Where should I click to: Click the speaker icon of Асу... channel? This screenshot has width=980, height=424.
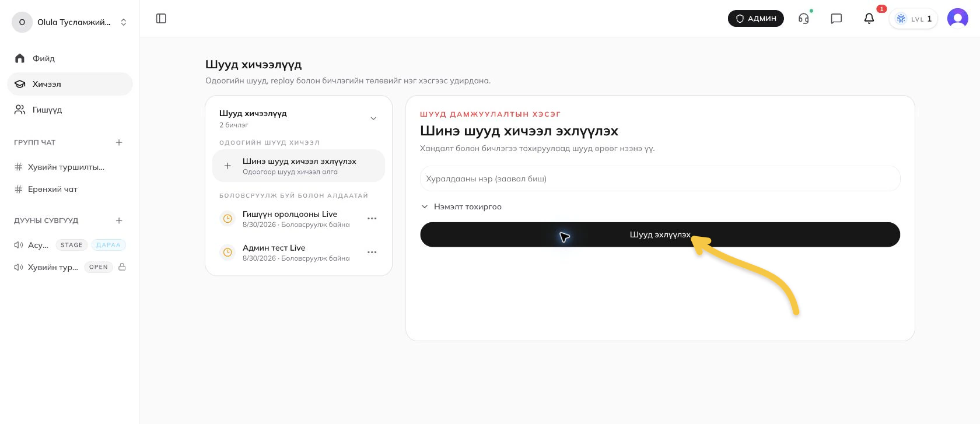(19, 245)
